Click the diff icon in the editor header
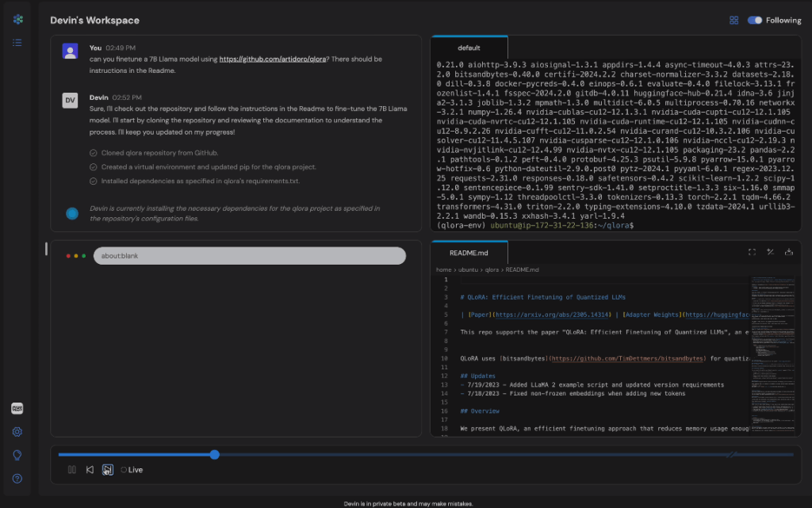812x508 pixels. coord(770,252)
